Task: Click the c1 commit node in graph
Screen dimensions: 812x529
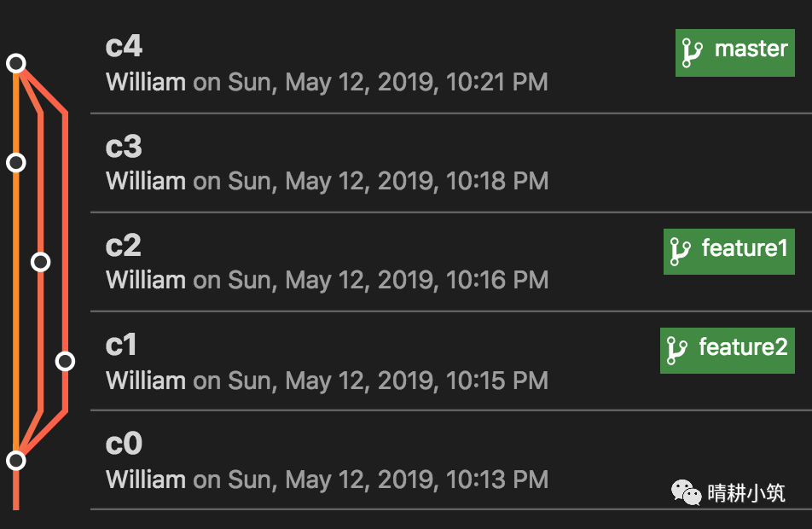Action: [65, 362]
